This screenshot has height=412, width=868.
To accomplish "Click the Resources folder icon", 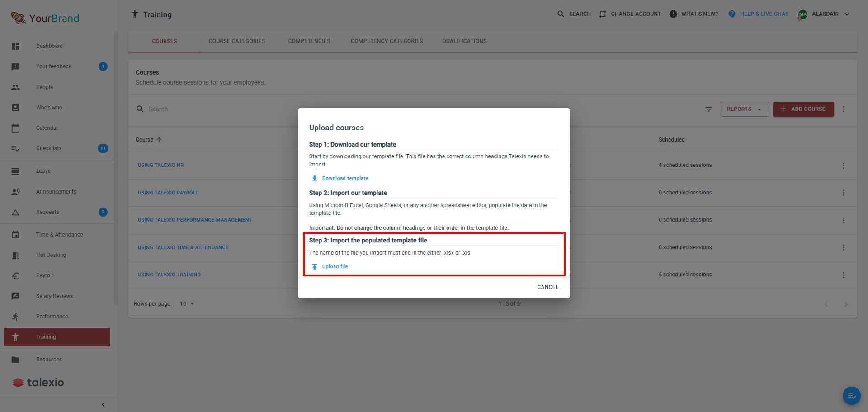I will 15,360.
